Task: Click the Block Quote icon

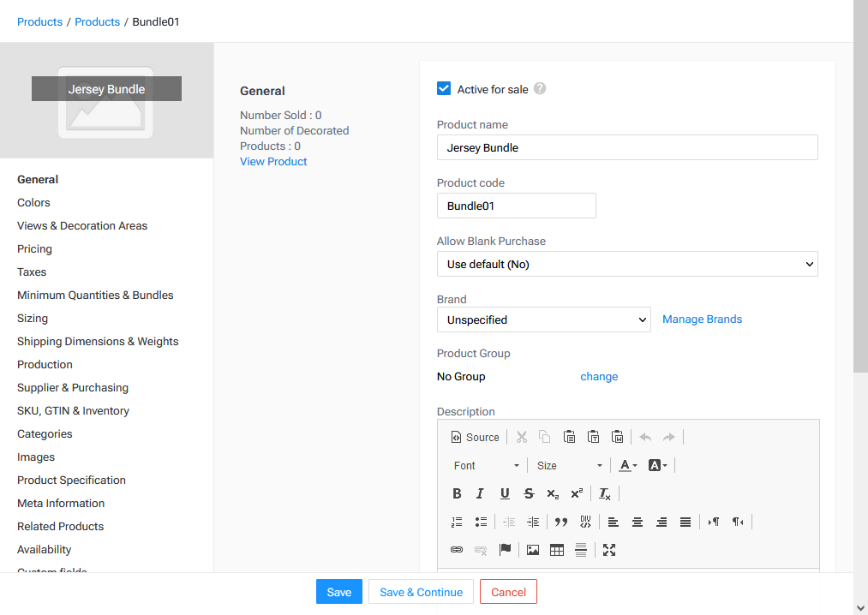Action: pyautogui.click(x=561, y=522)
